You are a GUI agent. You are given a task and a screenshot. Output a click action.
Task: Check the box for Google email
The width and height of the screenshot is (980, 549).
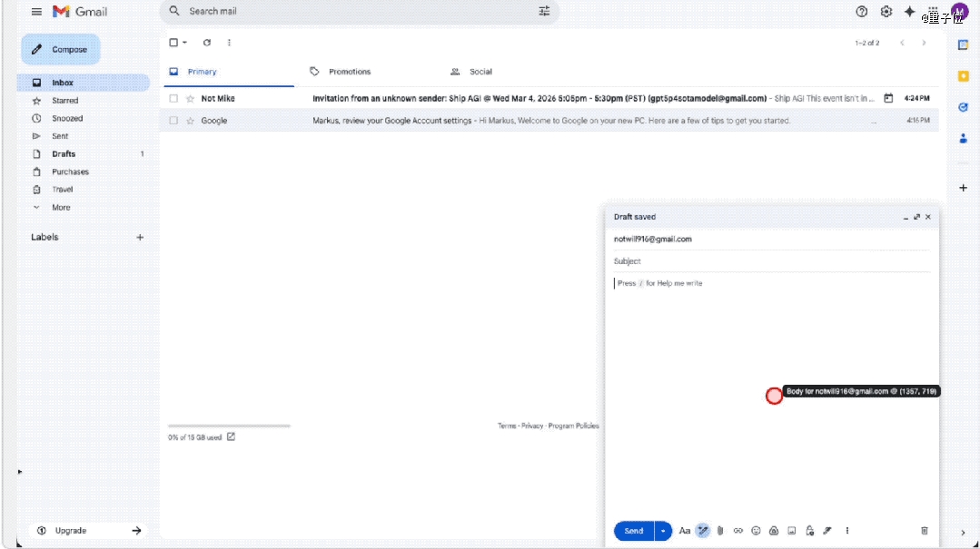pyautogui.click(x=173, y=121)
